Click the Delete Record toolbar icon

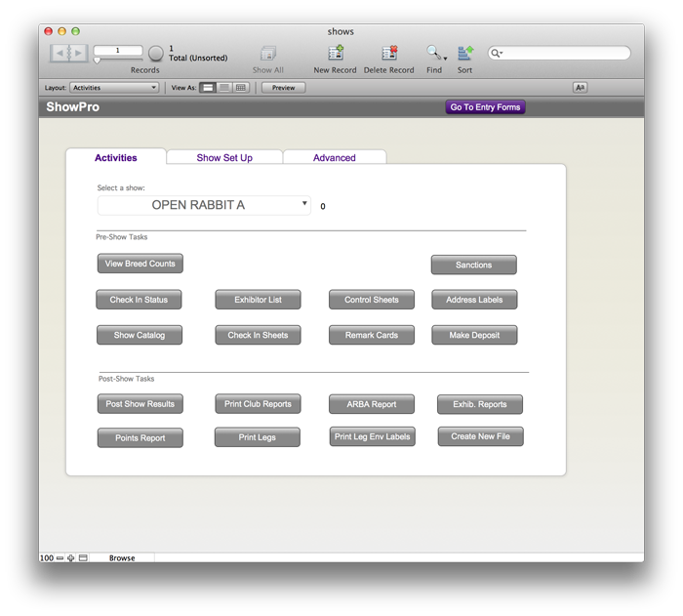[x=389, y=53]
